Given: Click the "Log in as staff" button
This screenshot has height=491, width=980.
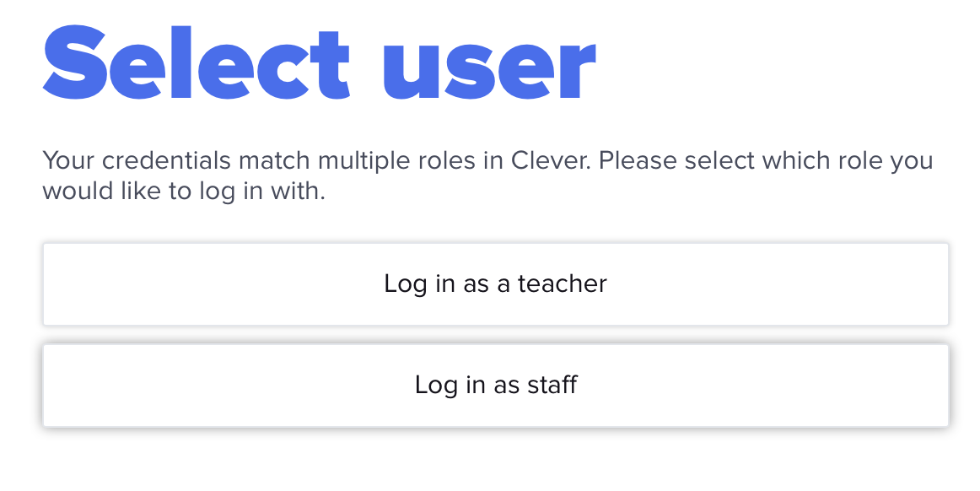Looking at the screenshot, I should (x=495, y=386).
